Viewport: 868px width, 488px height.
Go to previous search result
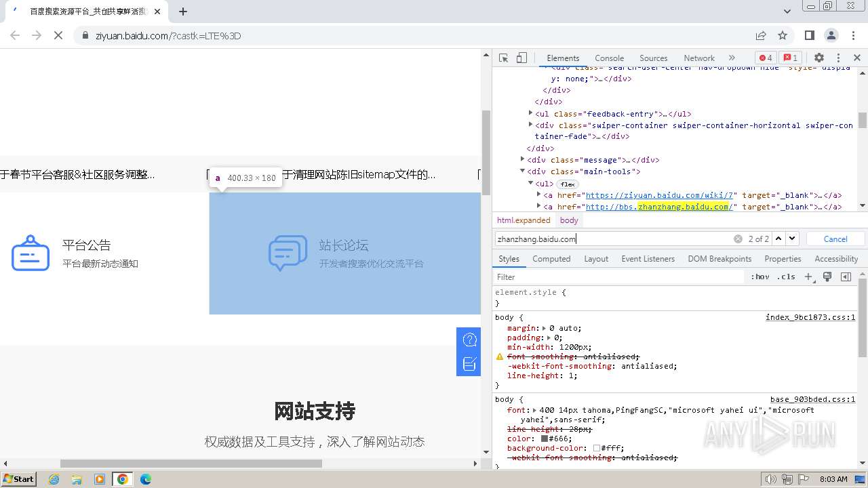[x=778, y=239]
